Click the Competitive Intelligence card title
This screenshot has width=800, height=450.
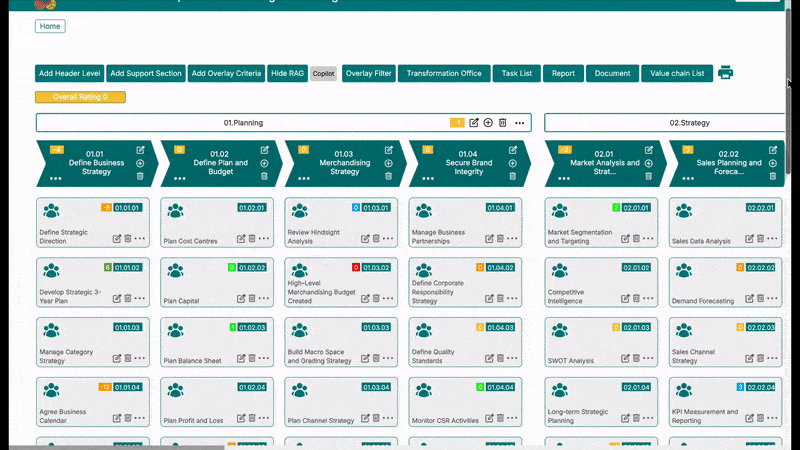(x=565, y=296)
